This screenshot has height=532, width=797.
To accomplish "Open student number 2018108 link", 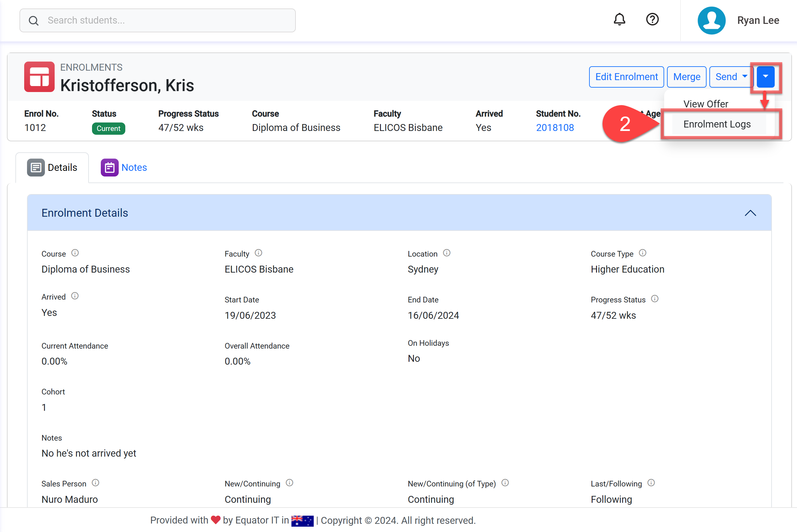I will 555,128.
